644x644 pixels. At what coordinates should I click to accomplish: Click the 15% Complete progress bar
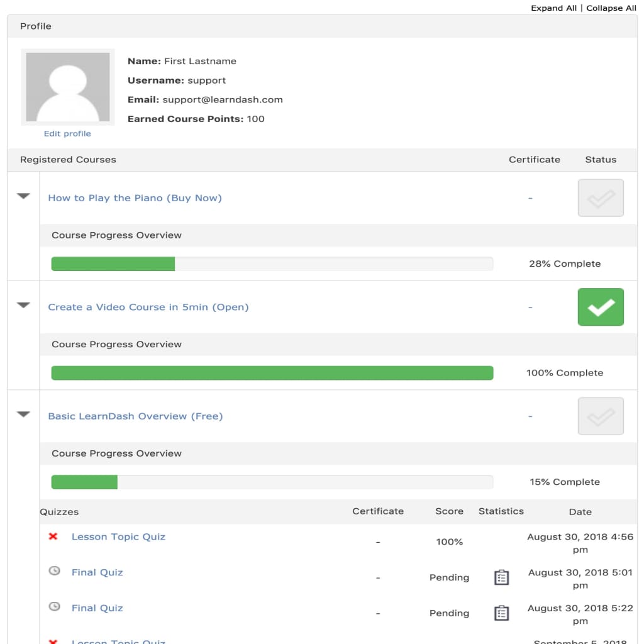[x=272, y=482]
